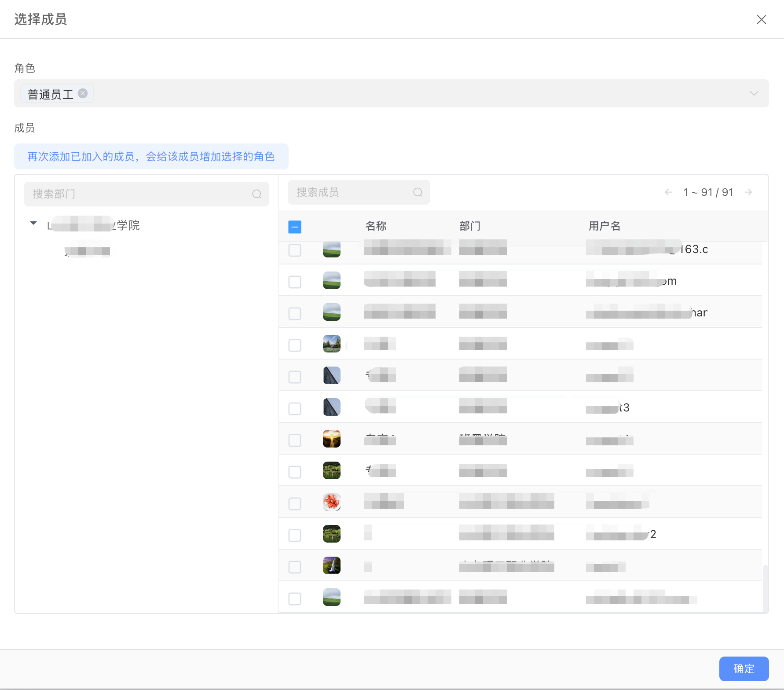Screen dimensions: 784x690
Task: Collapse the 学院 tree node
Action: 33,223
